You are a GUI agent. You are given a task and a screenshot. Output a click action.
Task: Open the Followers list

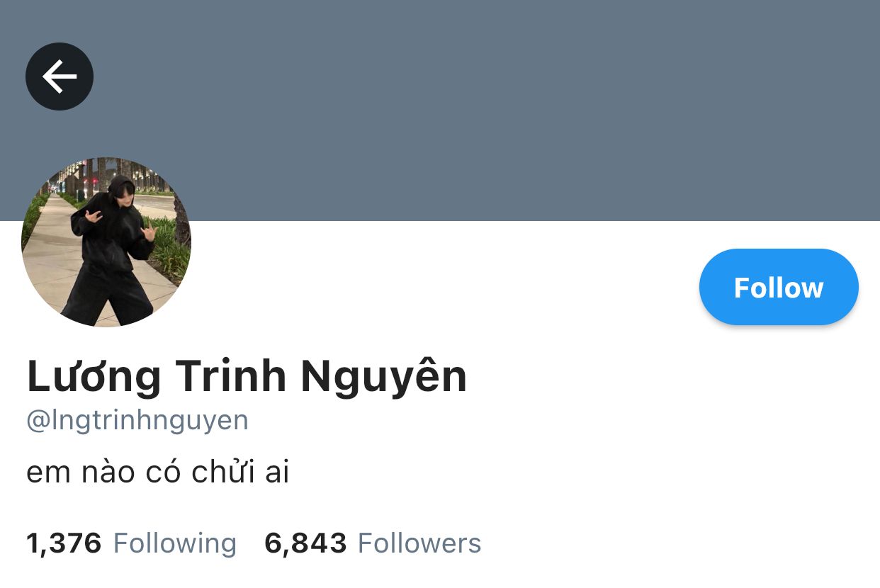(373, 543)
